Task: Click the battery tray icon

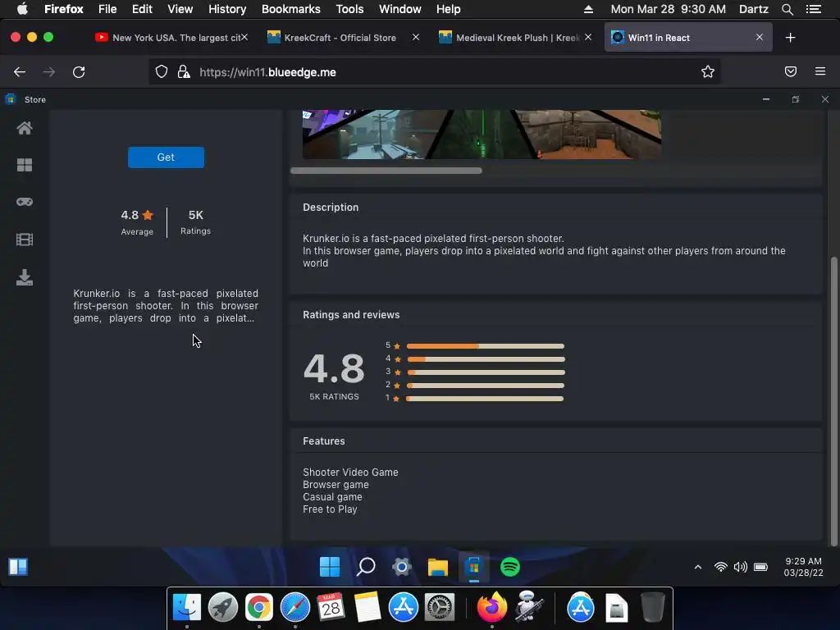Action: click(760, 567)
